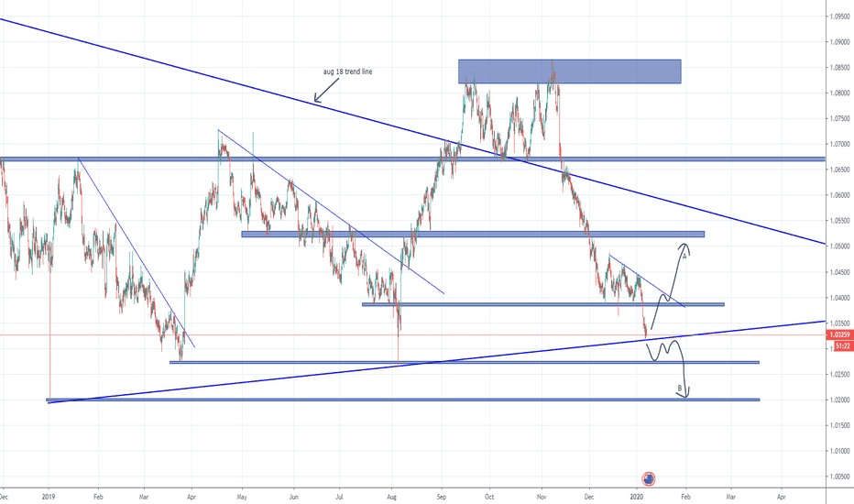
Task: Click the 1.04000 price scale label
Action: click(x=840, y=298)
